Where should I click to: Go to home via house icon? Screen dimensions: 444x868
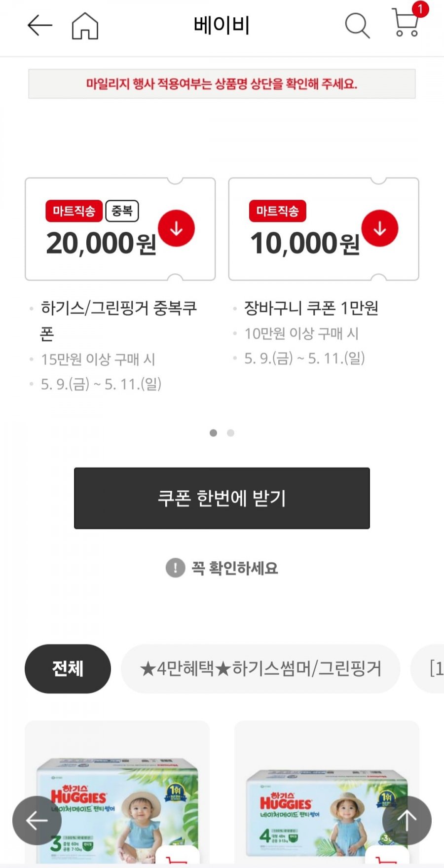pos(85,25)
